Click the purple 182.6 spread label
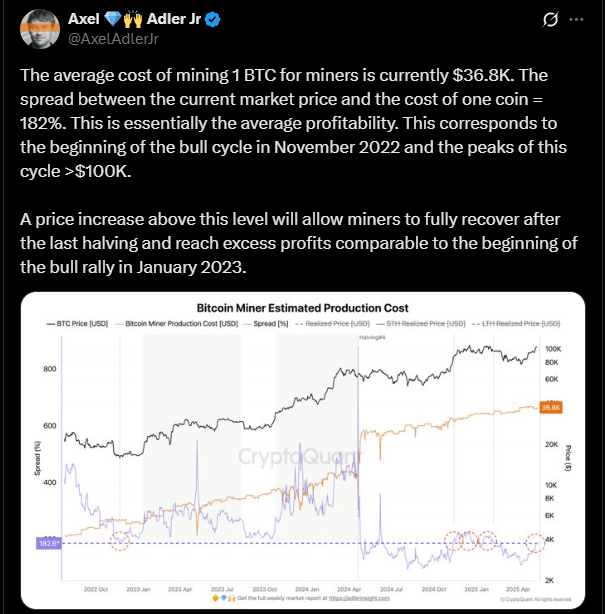 (49, 543)
